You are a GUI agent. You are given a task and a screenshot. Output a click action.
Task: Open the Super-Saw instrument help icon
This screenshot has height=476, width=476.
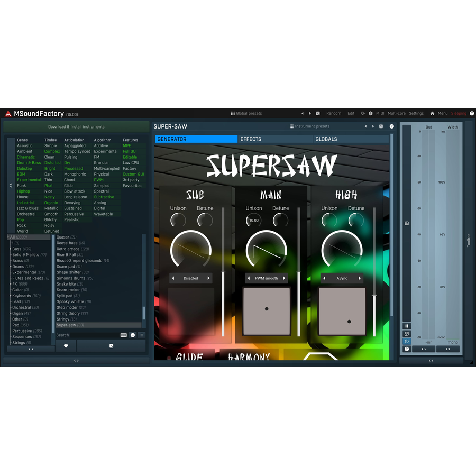pyautogui.click(x=392, y=126)
